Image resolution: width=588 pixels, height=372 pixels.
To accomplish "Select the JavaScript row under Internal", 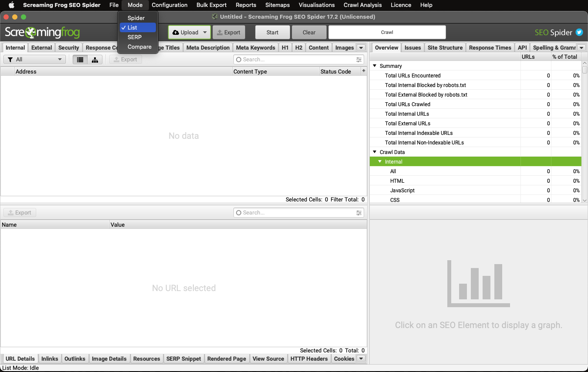I will pos(476,191).
